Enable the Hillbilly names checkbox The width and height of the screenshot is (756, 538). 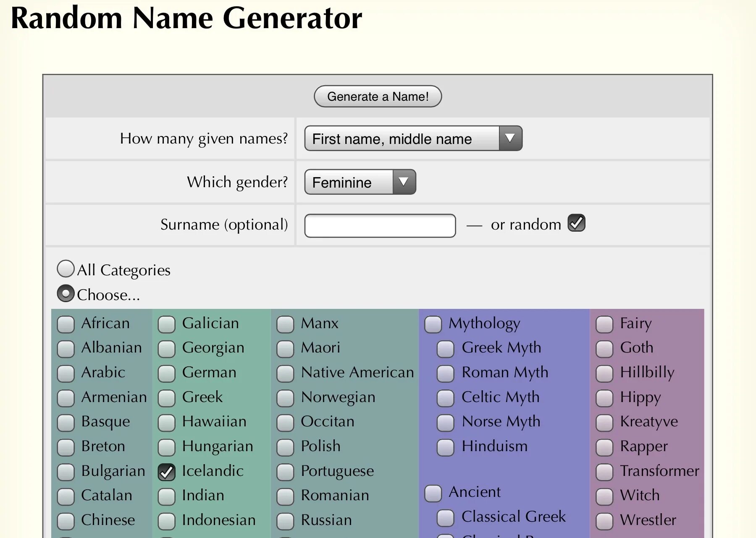pyautogui.click(x=604, y=373)
